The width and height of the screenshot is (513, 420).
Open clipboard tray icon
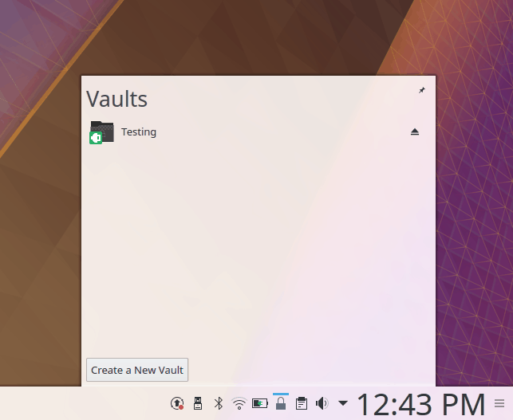[302, 403]
